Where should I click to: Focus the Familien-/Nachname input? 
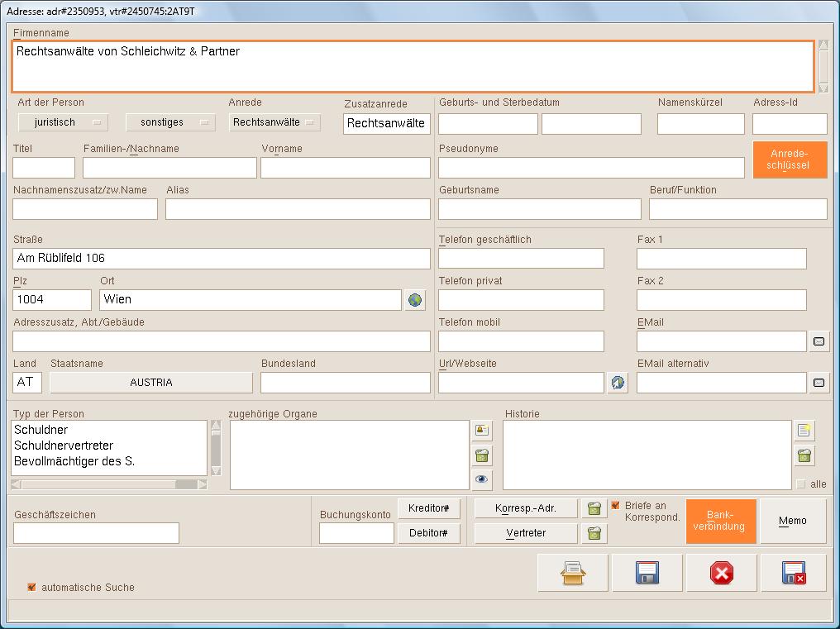pyautogui.click(x=169, y=168)
